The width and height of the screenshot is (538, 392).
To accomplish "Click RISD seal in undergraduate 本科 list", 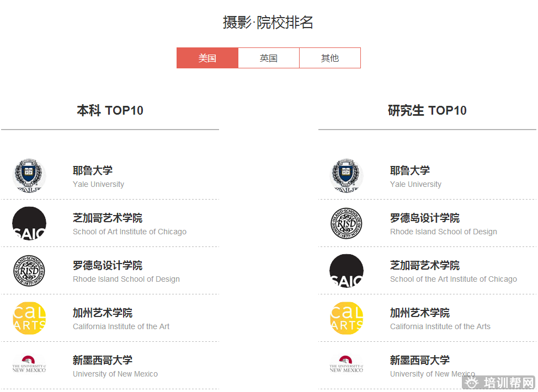I will coord(29,271).
